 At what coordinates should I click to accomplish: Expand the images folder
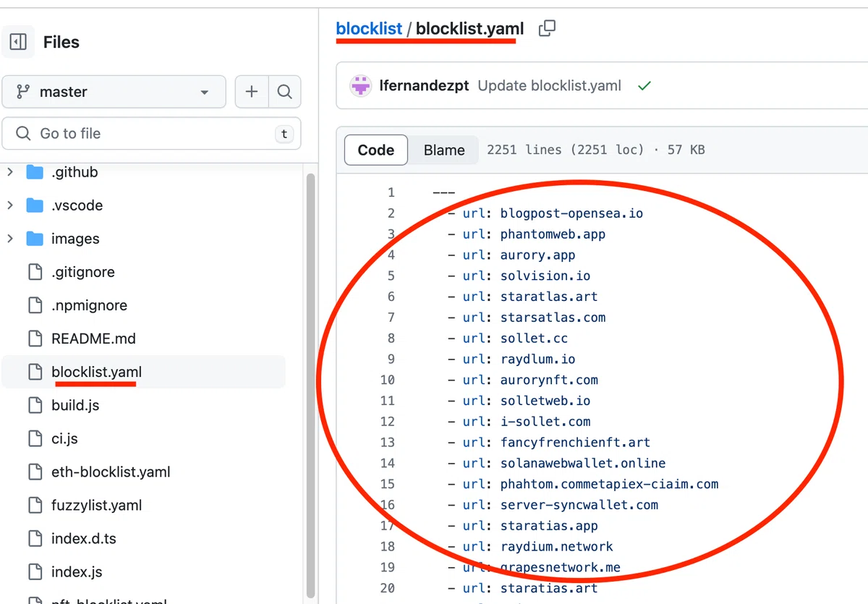9,239
